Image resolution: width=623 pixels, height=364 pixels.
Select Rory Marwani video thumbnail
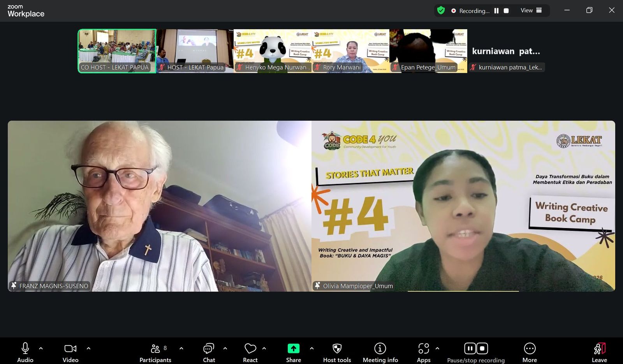pos(350,51)
